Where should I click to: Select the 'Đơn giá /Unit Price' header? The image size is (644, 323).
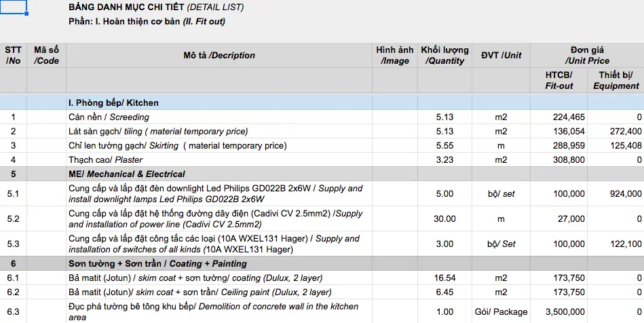587,56
